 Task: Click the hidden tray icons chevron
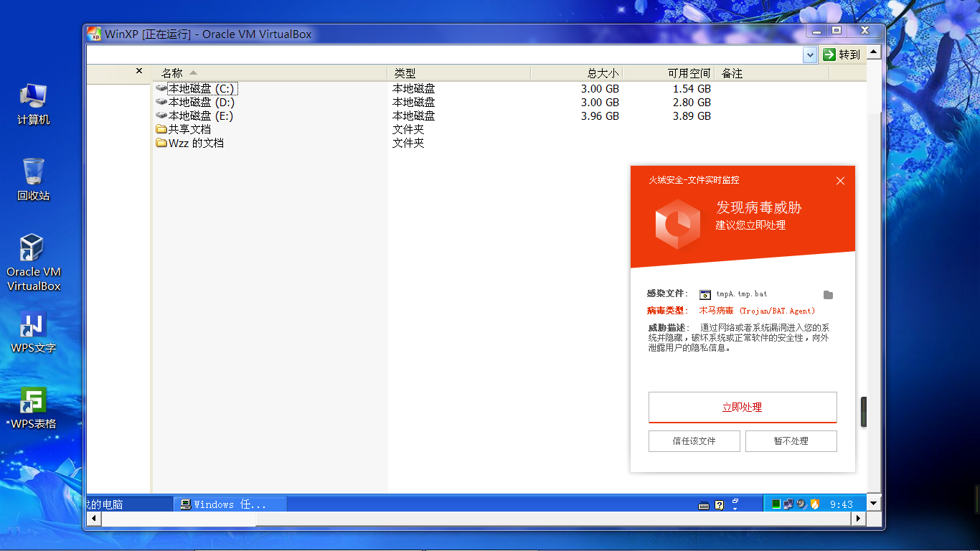[x=735, y=508]
